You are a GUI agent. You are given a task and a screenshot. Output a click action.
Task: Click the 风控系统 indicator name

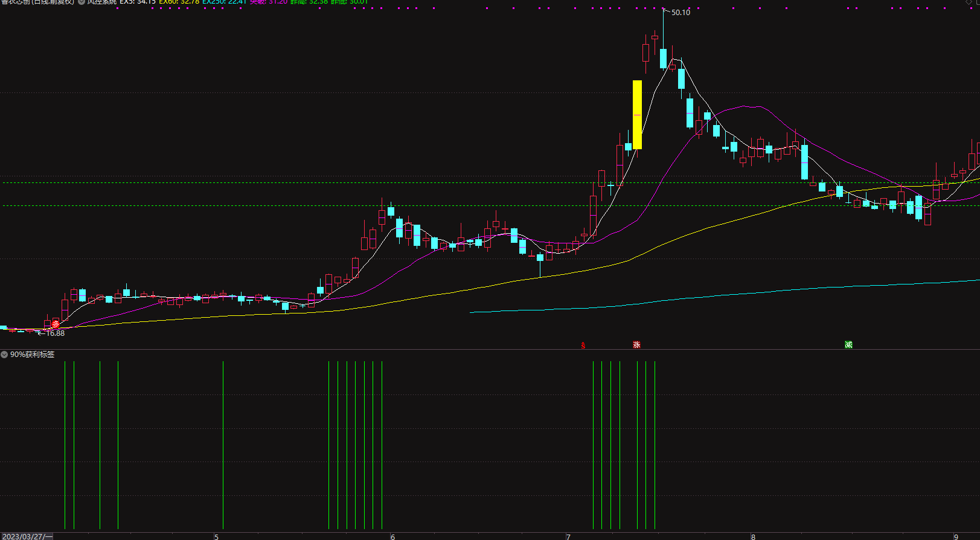[x=101, y=2]
